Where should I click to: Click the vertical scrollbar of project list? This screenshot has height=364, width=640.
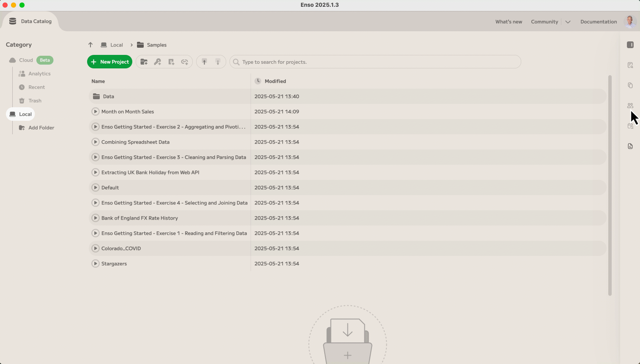610,185
